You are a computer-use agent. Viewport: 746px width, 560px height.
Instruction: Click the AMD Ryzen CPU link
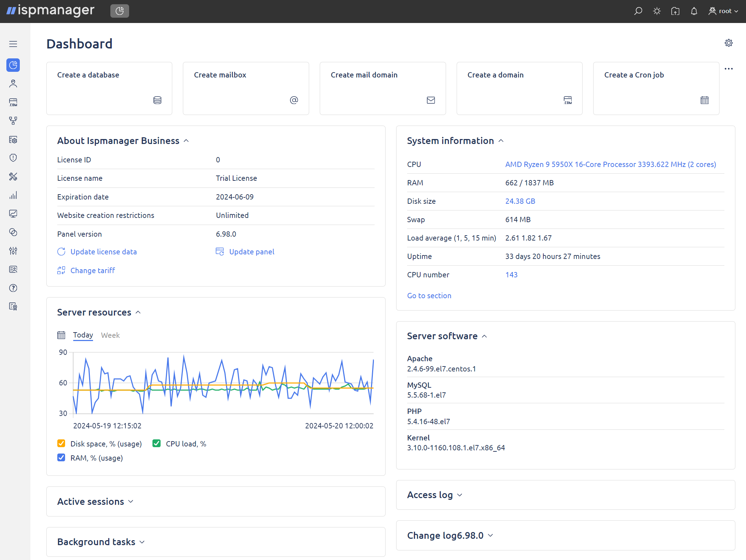pos(611,164)
